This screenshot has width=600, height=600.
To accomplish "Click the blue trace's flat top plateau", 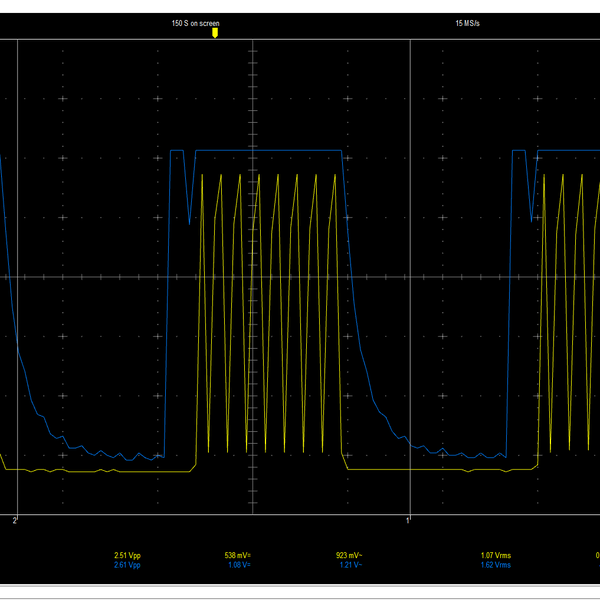I will tap(269, 150).
